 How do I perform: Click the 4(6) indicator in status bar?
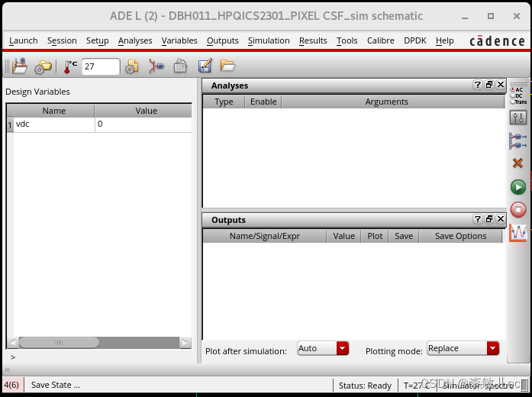click(11, 385)
